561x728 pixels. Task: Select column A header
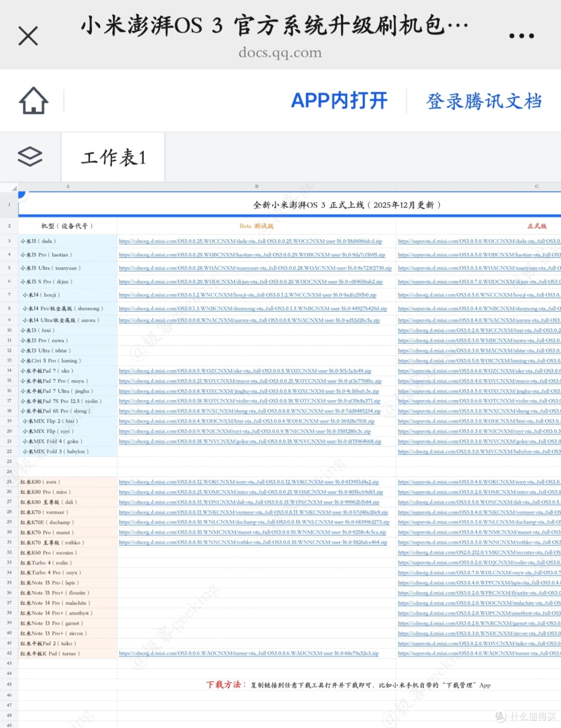(68, 187)
